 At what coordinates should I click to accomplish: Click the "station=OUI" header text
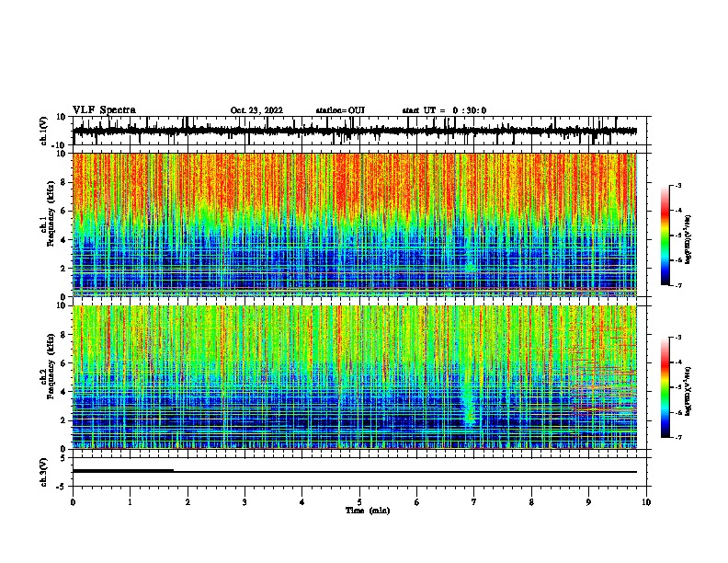[x=340, y=110]
